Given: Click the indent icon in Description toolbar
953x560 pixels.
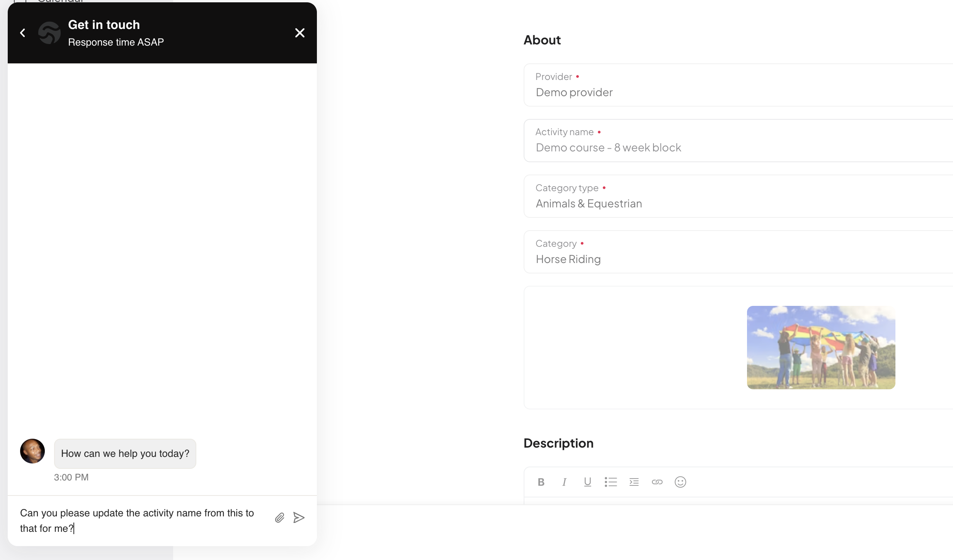Looking at the screenshot, I should tap(634, 482).
